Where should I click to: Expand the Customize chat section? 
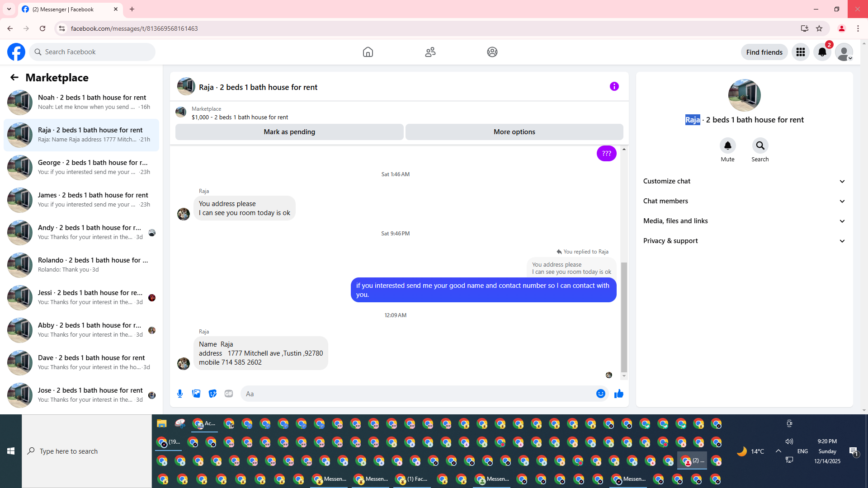pos(744,181)
